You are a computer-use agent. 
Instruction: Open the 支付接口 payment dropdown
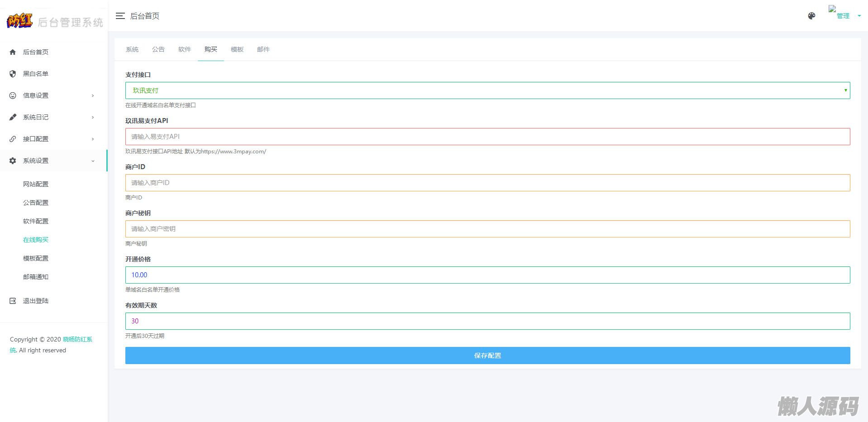click(487, 90)
